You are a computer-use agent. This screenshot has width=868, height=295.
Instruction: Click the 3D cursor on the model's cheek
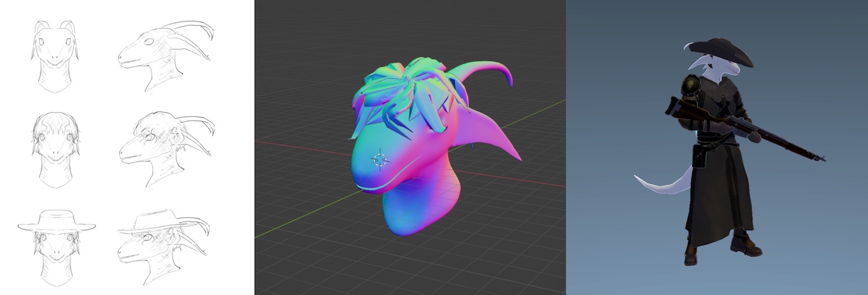click(380, 161)
